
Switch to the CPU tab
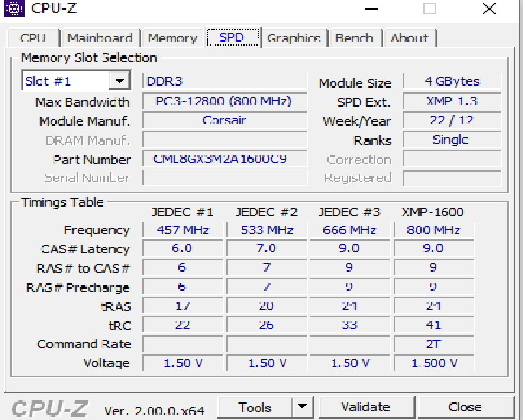pos(33,38)
